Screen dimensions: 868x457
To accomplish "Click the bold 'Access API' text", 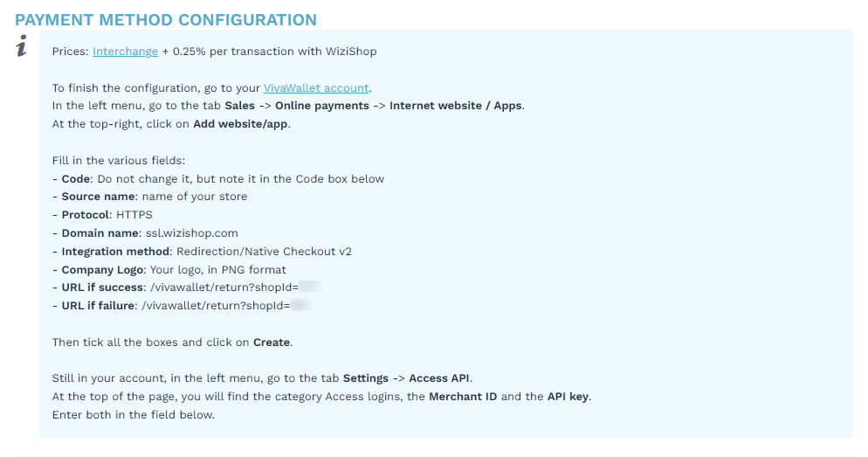I will coord(439,377).
